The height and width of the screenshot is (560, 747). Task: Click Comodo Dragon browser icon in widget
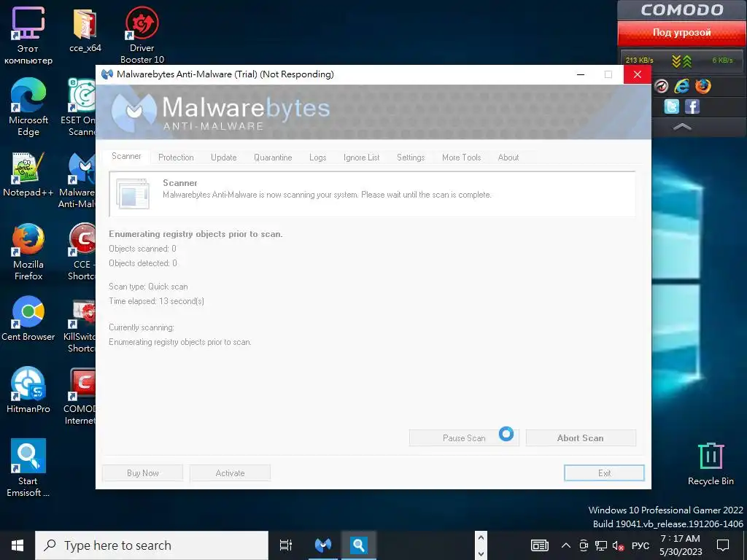tap(661, 86)
